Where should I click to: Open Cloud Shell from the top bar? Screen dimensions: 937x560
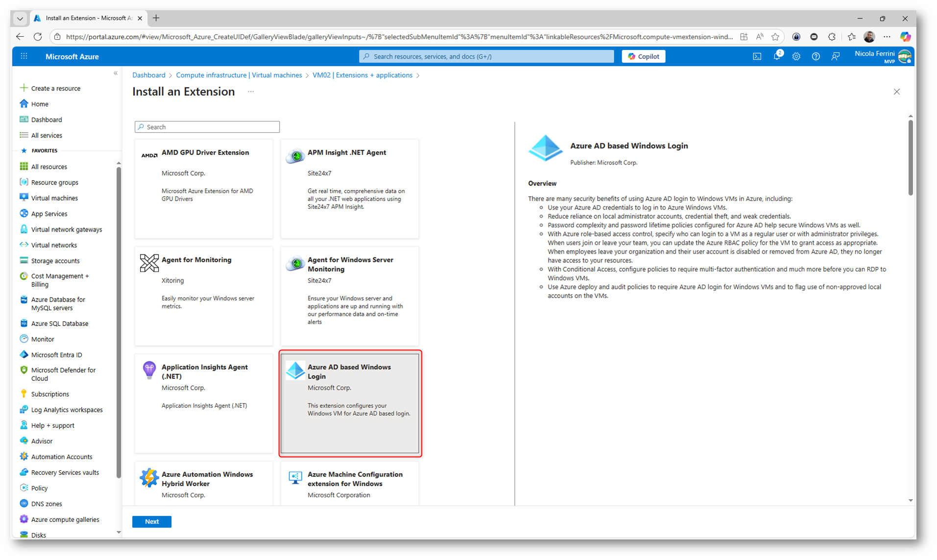pos(757,56)
